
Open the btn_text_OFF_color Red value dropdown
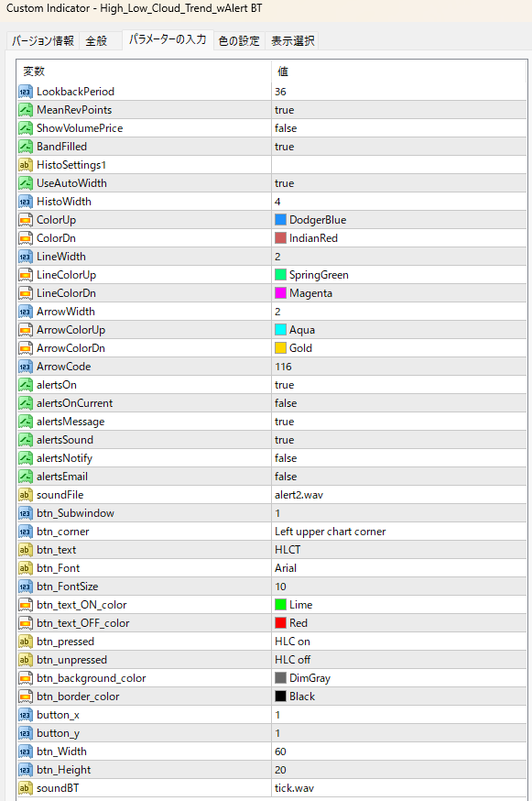click(x=399, y=623)
